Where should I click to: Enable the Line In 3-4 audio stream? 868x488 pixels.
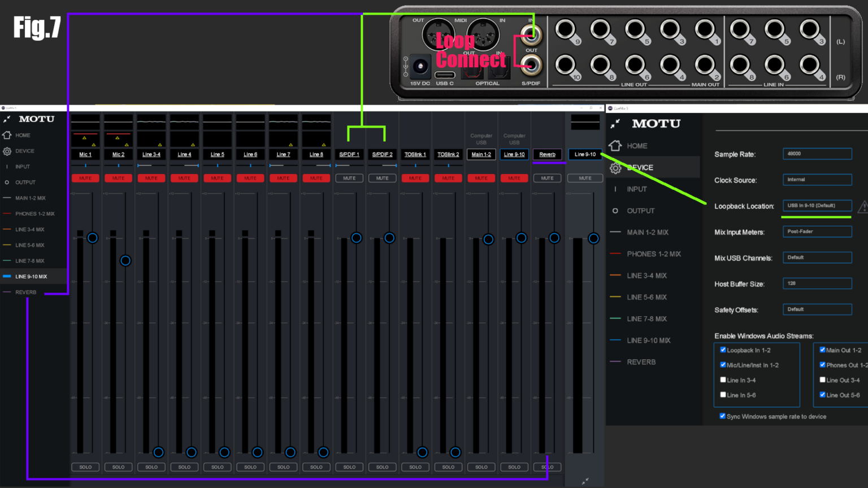(x=723, y=380)
